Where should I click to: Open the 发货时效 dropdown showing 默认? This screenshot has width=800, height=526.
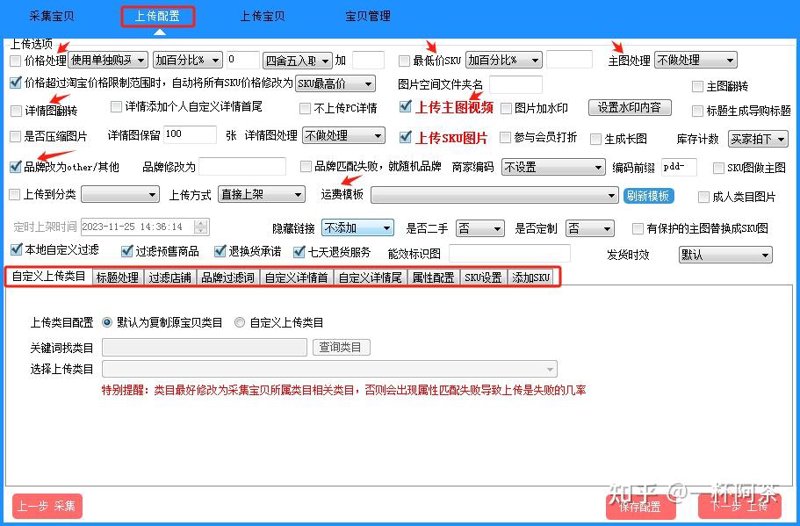[726, 255]
